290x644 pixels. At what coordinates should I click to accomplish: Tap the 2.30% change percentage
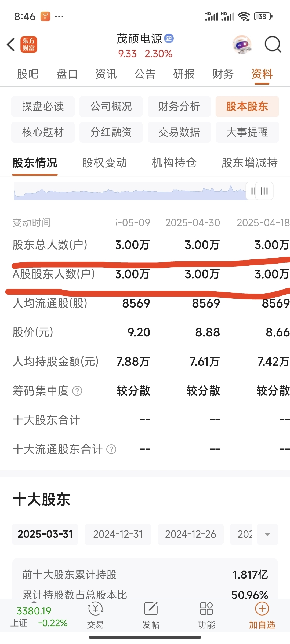(158, 54)
